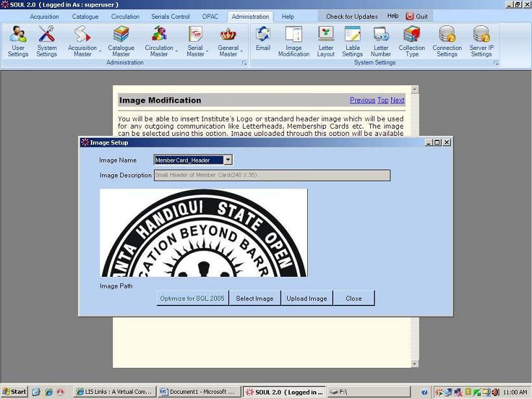
Task: Click help page scrollbar up arrow
Action: pyautogui.click(x=414, y=90)
